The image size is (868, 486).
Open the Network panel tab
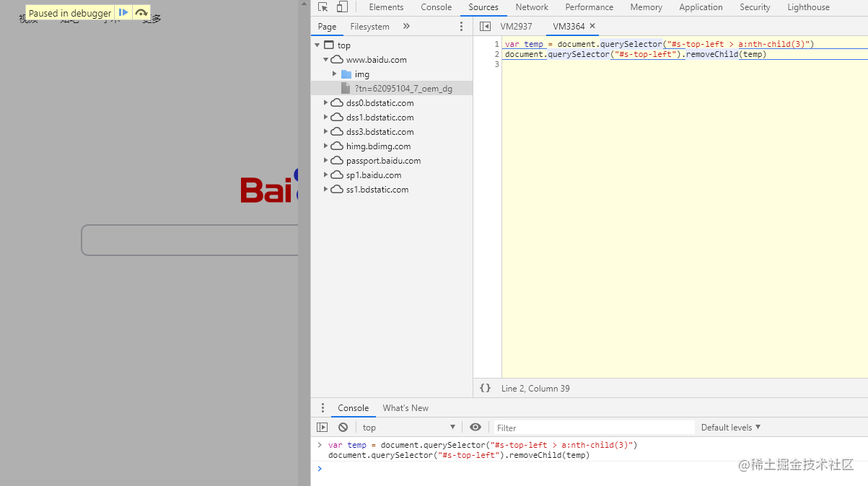532,7
